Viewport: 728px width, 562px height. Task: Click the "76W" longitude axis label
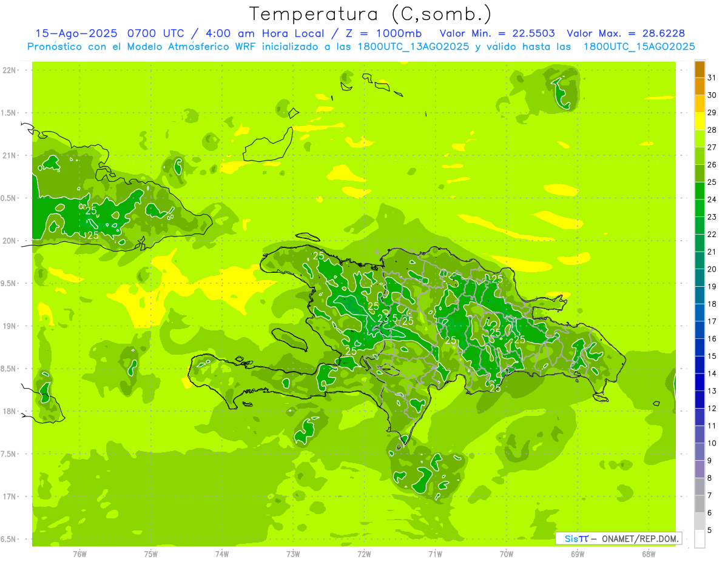[x=79, y=554]
